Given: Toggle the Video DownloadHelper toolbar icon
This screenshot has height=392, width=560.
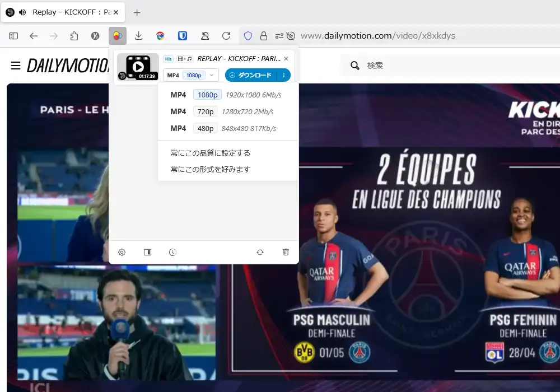Looking at the screenshot, I should [118, 36].
